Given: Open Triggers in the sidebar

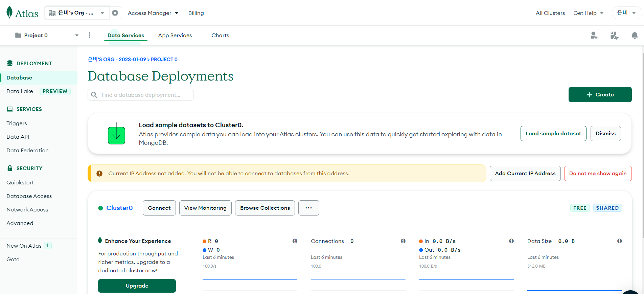Looking at the screenshot, I should (x=17, y=123).
